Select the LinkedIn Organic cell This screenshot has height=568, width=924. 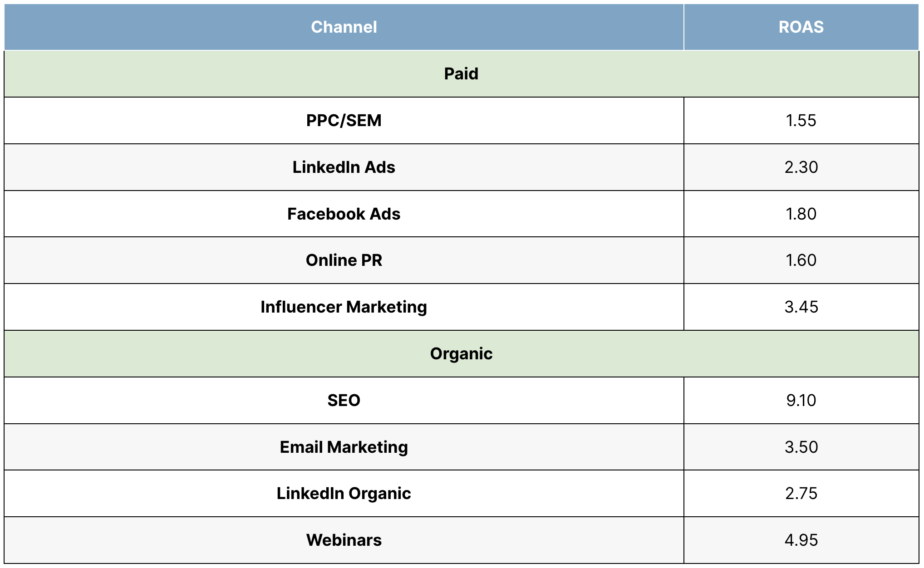click(x=344, y=494)
